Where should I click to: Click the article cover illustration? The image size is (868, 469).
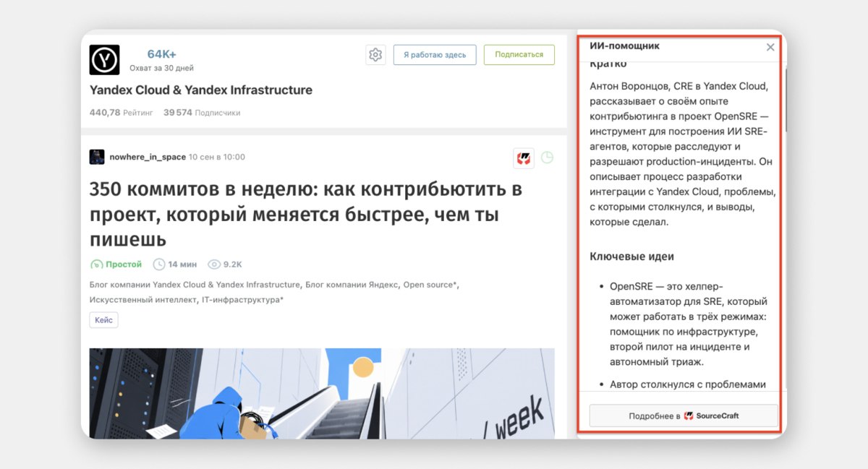(322, 393)
